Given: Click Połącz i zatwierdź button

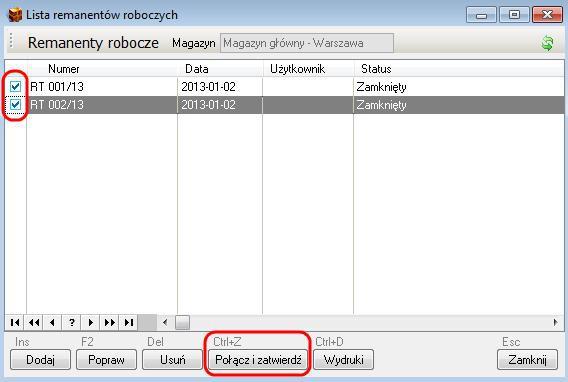Looking at the screenshot, I should [x=258, y=360].
